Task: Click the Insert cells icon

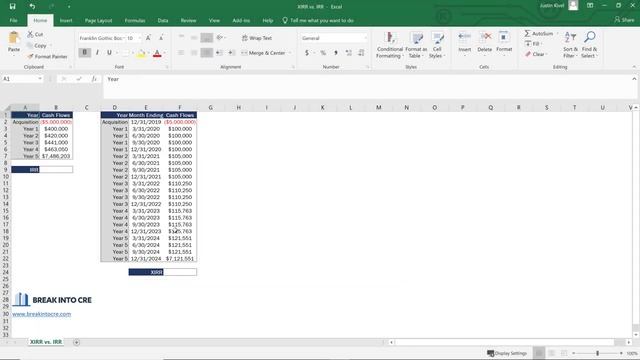Action: coord(464,38)
